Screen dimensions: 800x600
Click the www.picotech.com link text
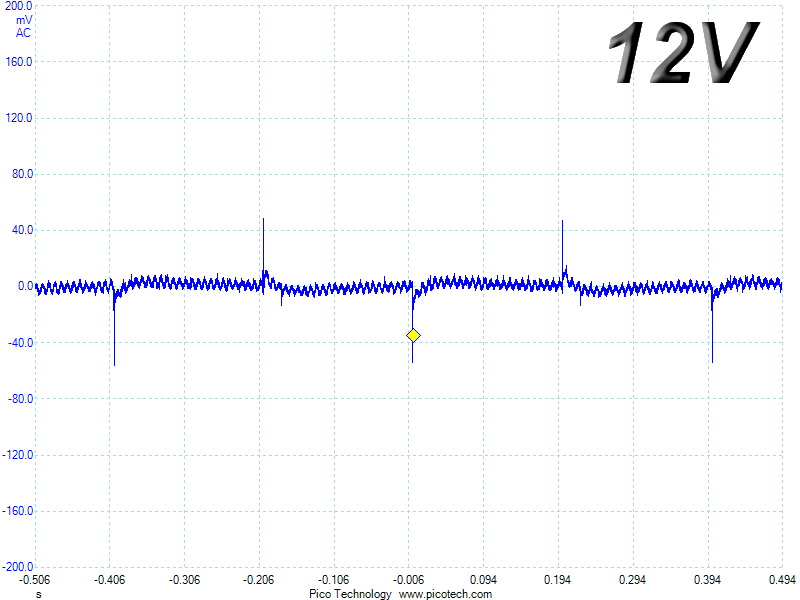(x=445, y=594)
